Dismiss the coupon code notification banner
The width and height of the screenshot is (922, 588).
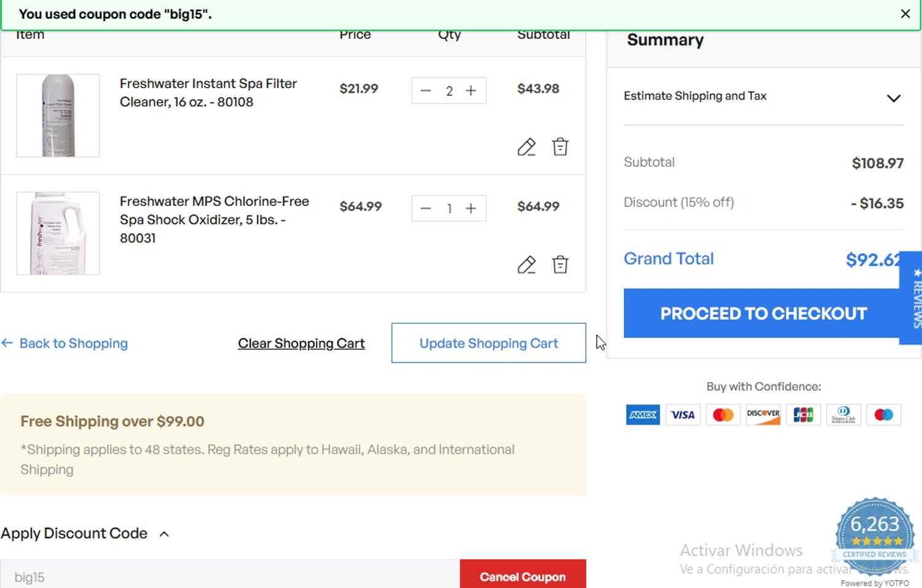(x=905, y=14)
